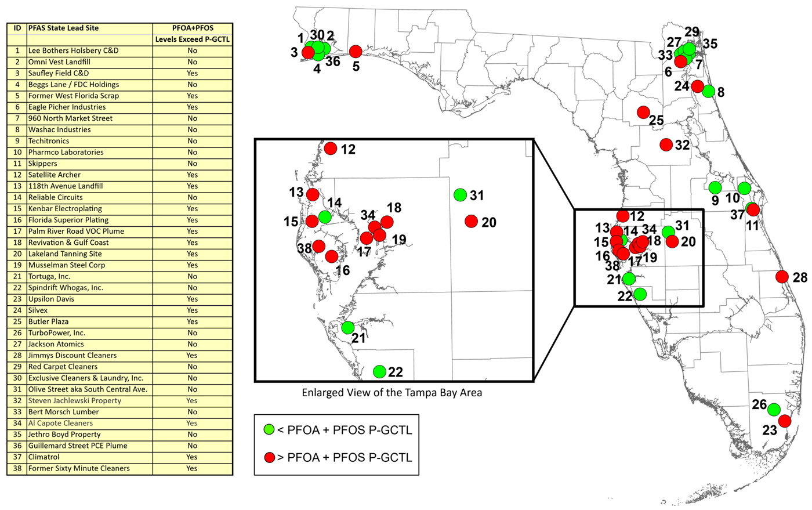The width and height of the screenshot is (812, 510).
Task: Click the 'Enlarged View of the Tampa Bay Area' caption
Action: click(392, 393)
